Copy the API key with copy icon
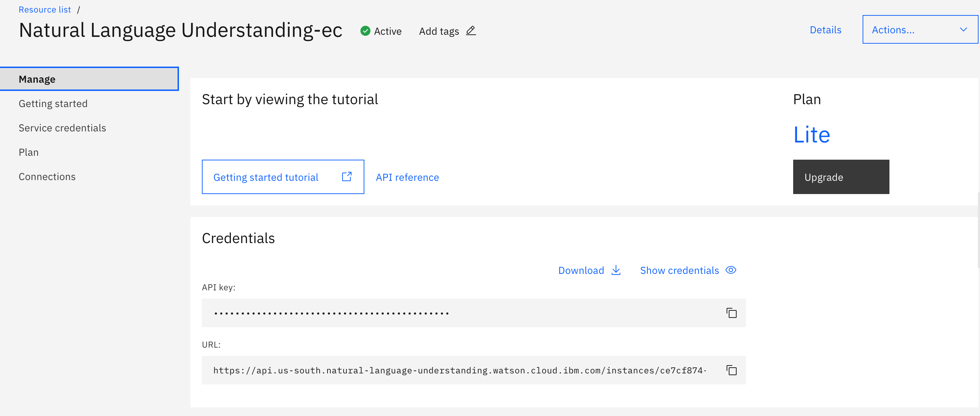The image size is (980, 416). (731, 313)
